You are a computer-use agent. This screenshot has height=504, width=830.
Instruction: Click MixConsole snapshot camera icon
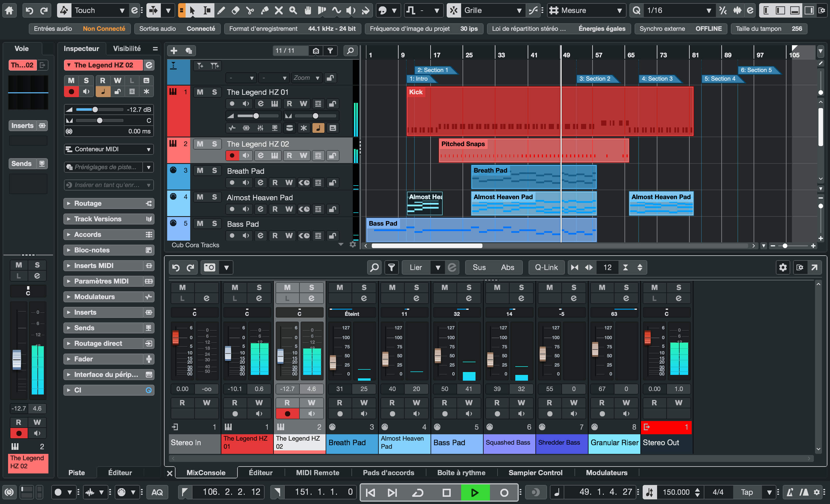[210, 267]
